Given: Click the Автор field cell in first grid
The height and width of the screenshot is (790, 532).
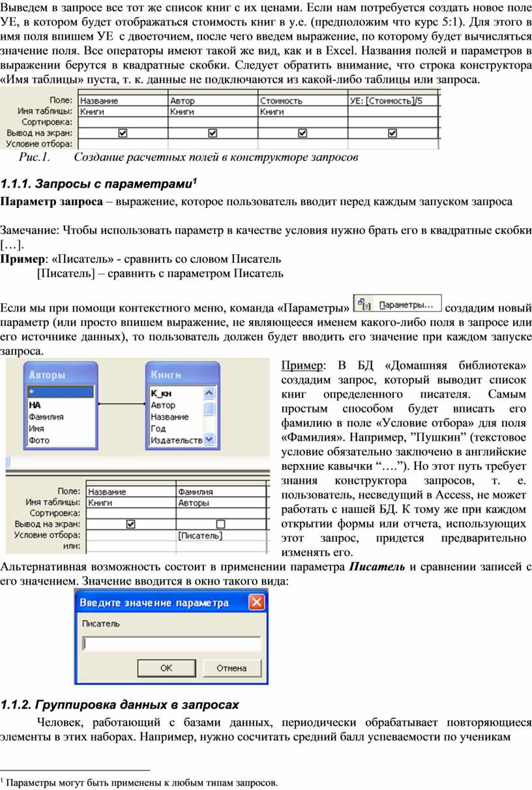Looking at the screenshot, I should (213, 101).
